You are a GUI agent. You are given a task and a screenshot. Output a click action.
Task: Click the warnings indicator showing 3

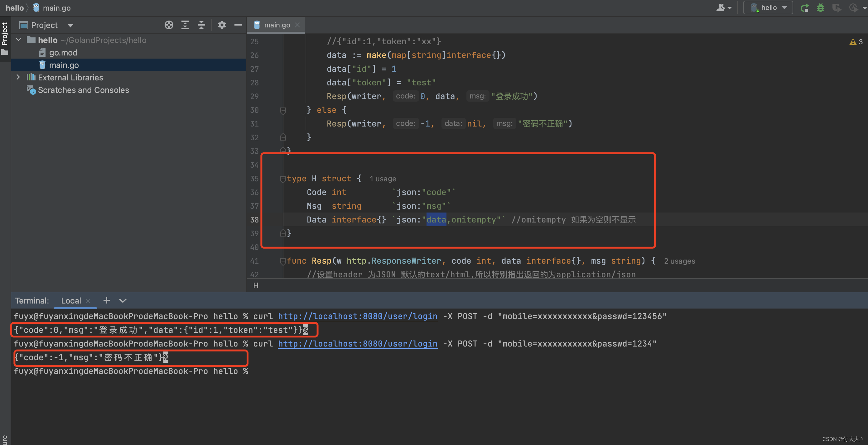pyautogui.click(x=856, y=42)
